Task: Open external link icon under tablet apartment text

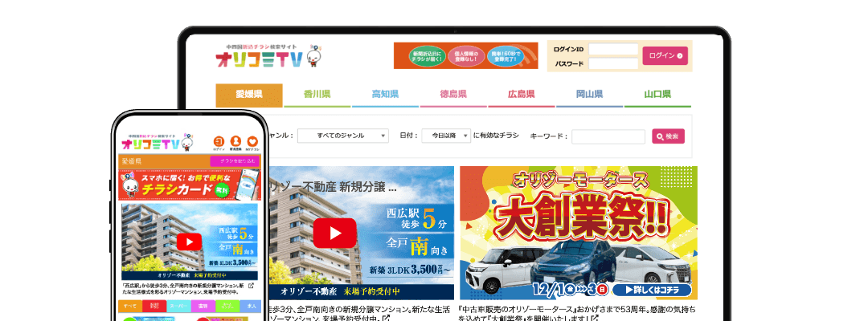Action: [x=387, y=319]
